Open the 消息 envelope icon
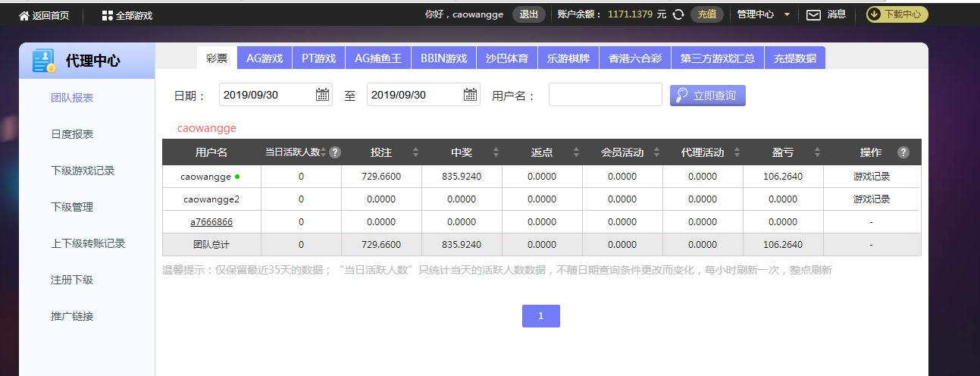The width and height of the screenshot is (980, 376). [x=813, y=14]
